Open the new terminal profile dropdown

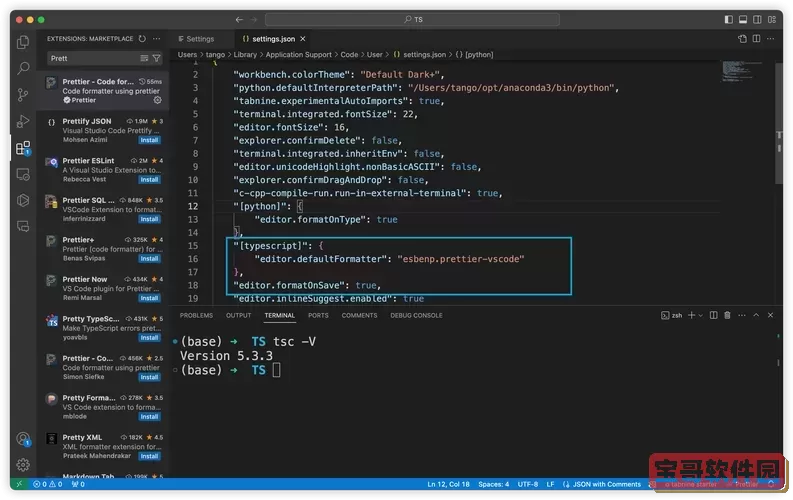(x=700, y=315)
